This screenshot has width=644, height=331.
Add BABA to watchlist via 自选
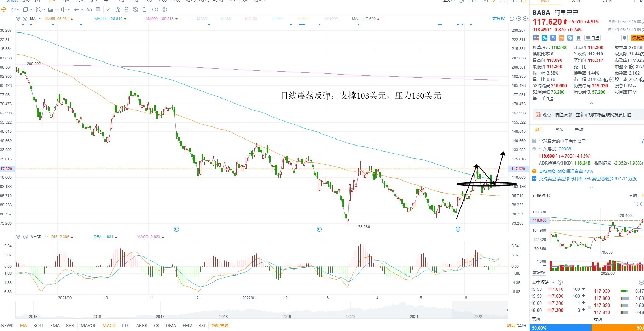(592, 38)
